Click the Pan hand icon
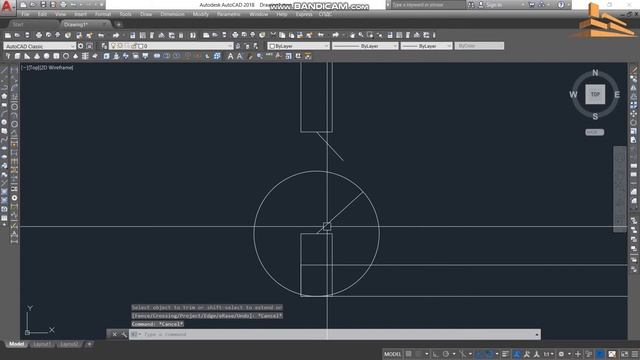This screenshot has width=640, height=360. [x=352, y=36]
